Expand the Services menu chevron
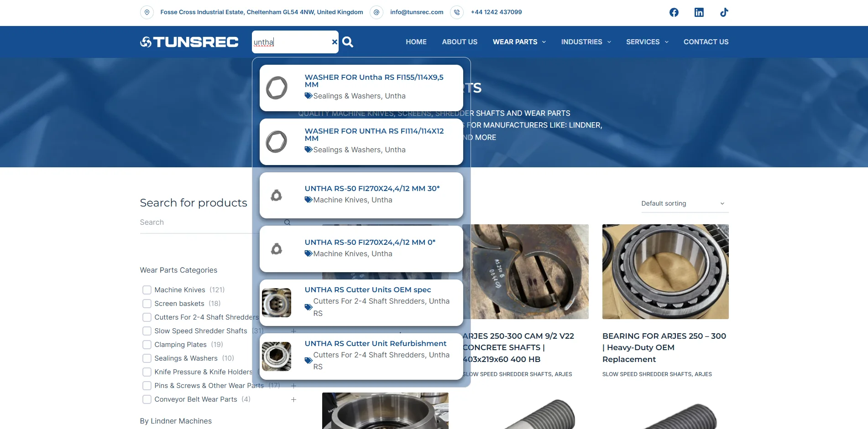Viewport: 868px width, 429px height. click(667, 42)
